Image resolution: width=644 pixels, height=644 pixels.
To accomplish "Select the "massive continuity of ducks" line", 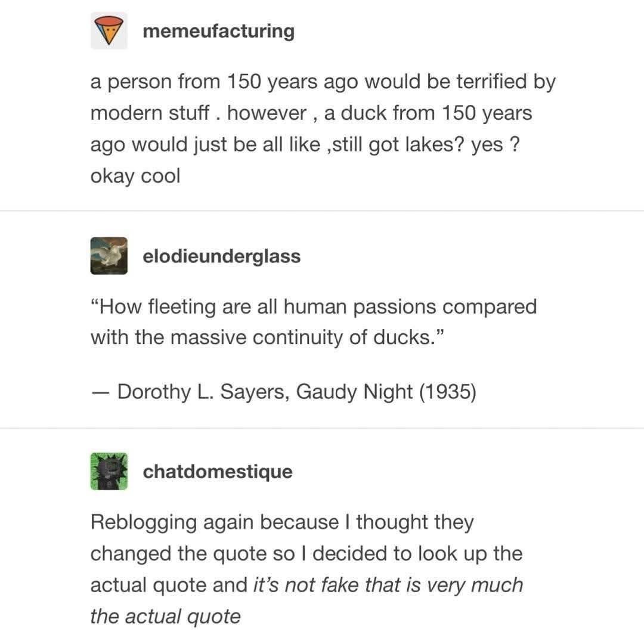I will click(268, 338).
